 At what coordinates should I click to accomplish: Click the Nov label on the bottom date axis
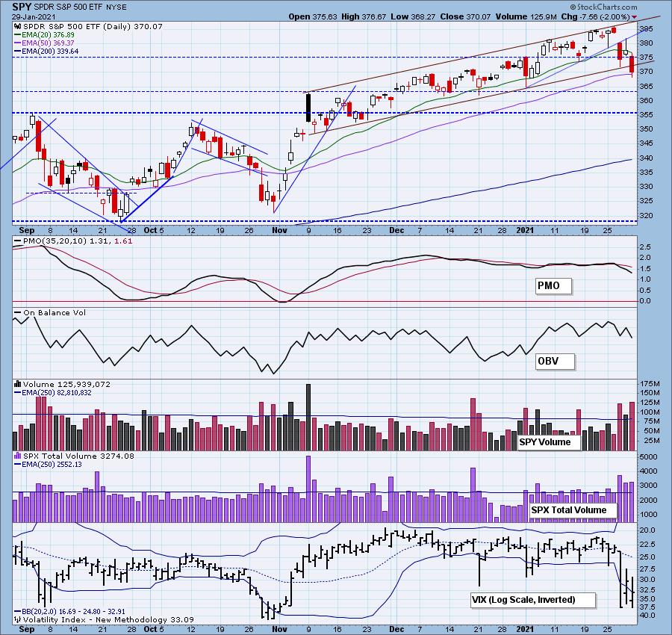279,630
